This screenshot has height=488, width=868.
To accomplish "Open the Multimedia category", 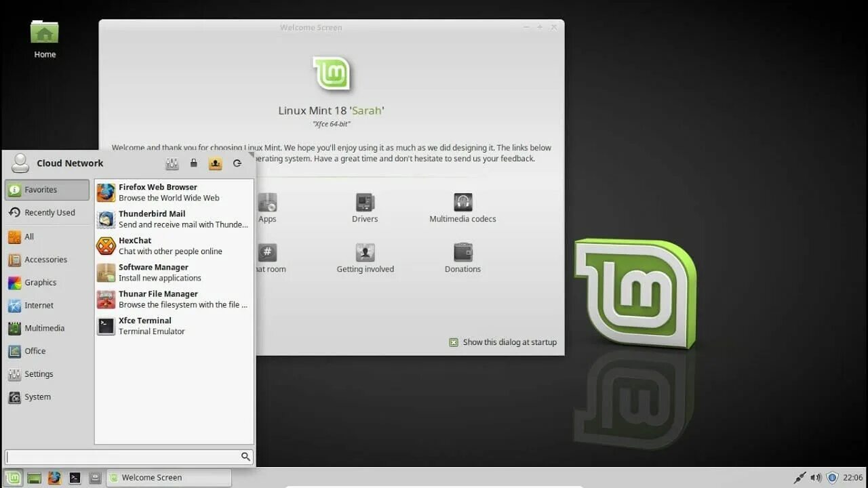I will click(47, 329).
